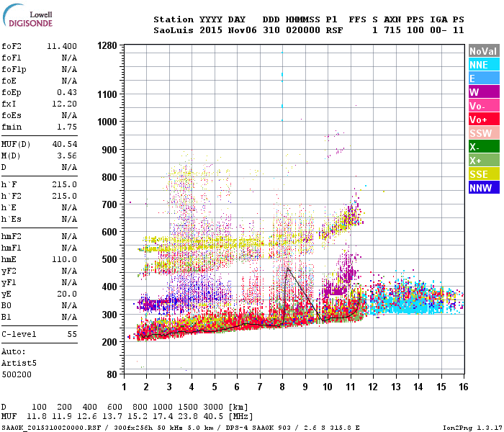This screenshot has height=432, width=504.
Task: Click the B0 N/A value
Action: (x=69, y=306)
